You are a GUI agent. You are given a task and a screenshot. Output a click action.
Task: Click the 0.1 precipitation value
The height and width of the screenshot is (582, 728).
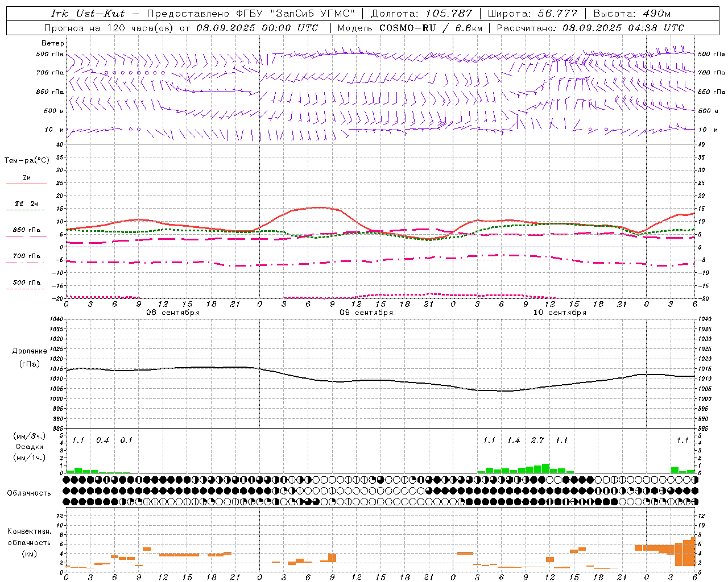coord(126,440)
